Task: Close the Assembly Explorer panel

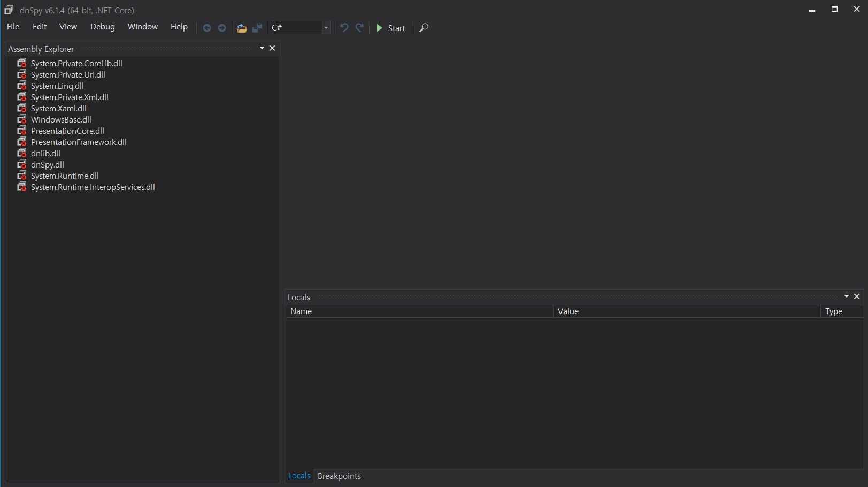Action: [272, 48]
